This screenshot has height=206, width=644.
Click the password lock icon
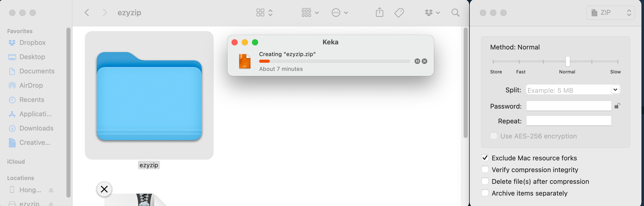point(617,106)
